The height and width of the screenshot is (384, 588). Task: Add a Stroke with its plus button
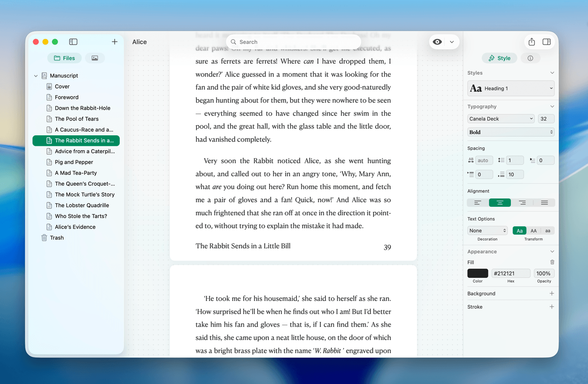coord(552,306)
